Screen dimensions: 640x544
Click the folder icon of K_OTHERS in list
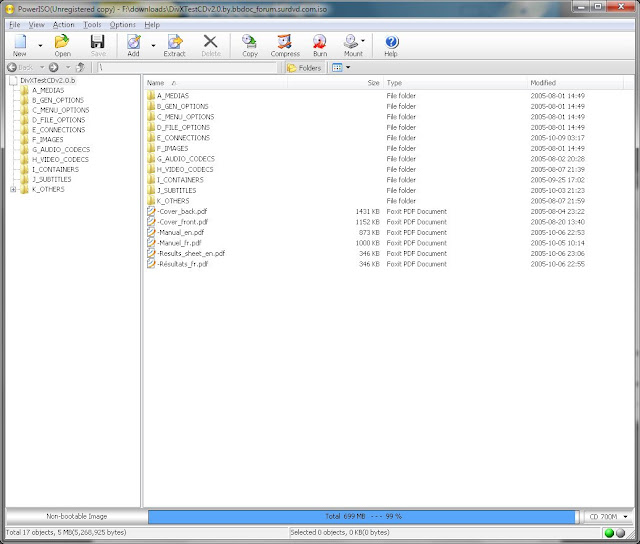click(x=151, y=201)
